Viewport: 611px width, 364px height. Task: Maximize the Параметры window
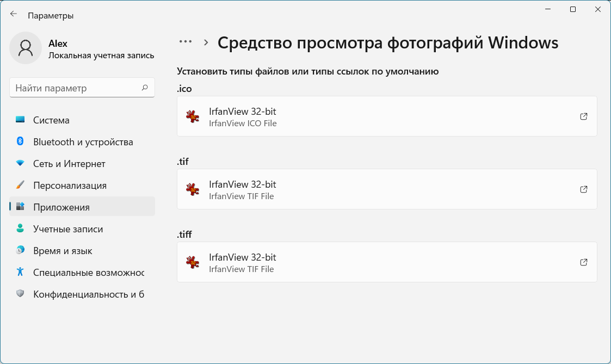click(x=573, y=9)
